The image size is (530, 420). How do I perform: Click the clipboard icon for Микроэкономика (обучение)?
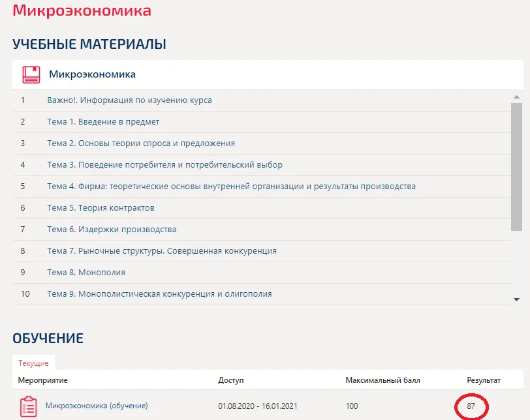pyautogui.click(x=28, y=406)
